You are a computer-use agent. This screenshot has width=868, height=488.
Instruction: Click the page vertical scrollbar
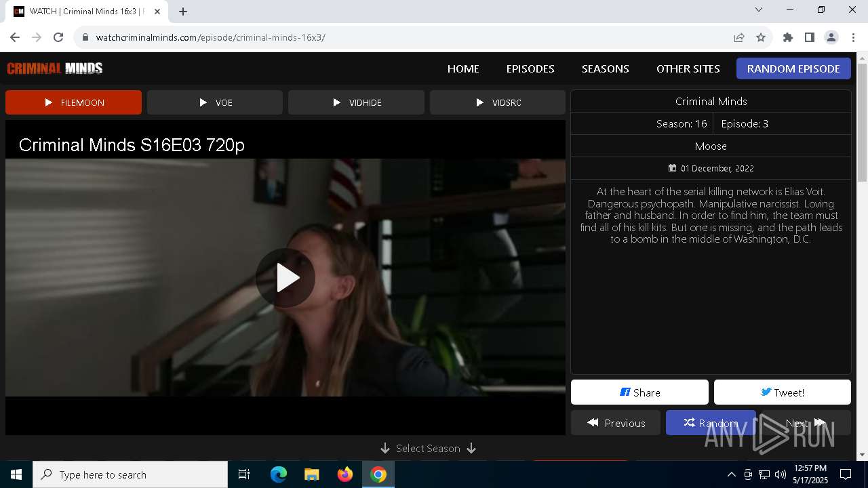point(863,122)
